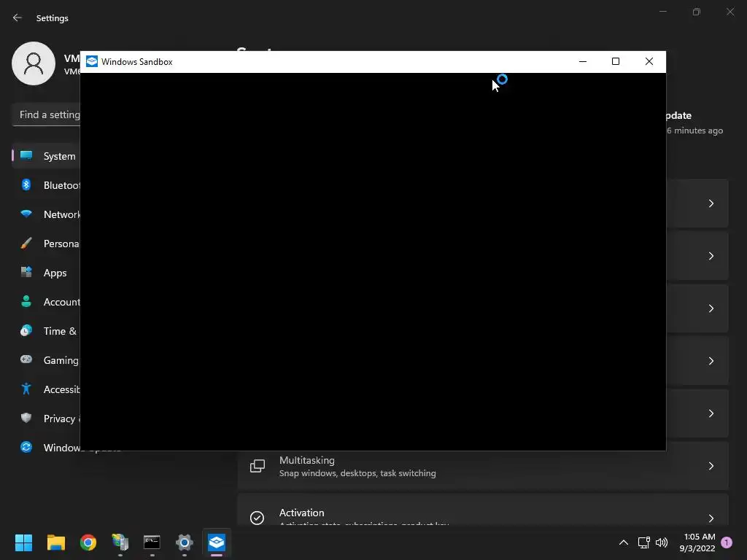Open System category in Settings sidebar
Image resolution: width=747 pixels, height=560 pixels.
coord(46,156)
